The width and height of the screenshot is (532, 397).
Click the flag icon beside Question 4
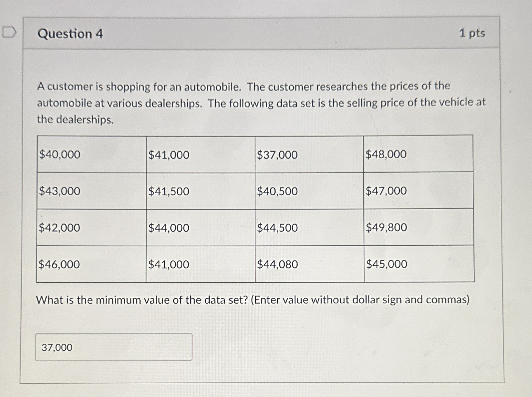pyautogui.click(x=9, y=32)
